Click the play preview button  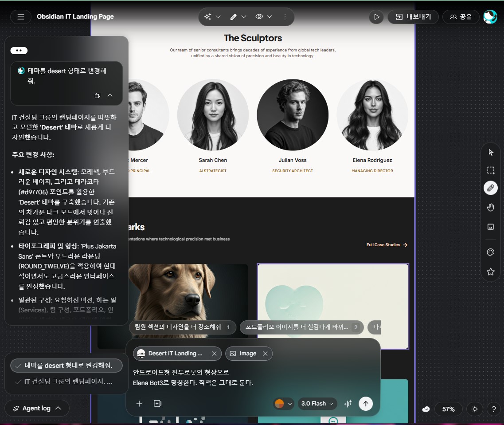tap(376, 17)
